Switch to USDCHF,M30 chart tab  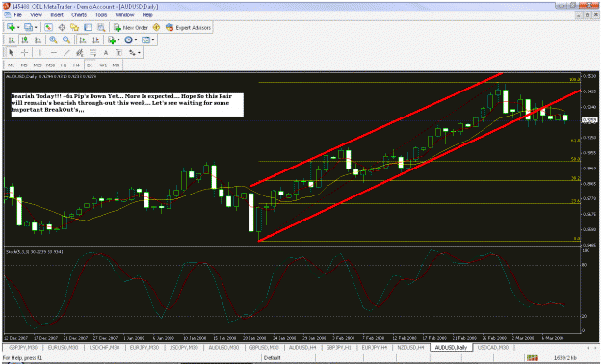(104, 347)
